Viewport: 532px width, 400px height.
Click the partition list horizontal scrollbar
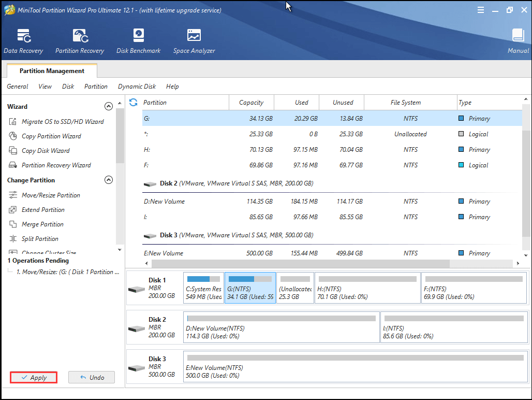(300, 263)
